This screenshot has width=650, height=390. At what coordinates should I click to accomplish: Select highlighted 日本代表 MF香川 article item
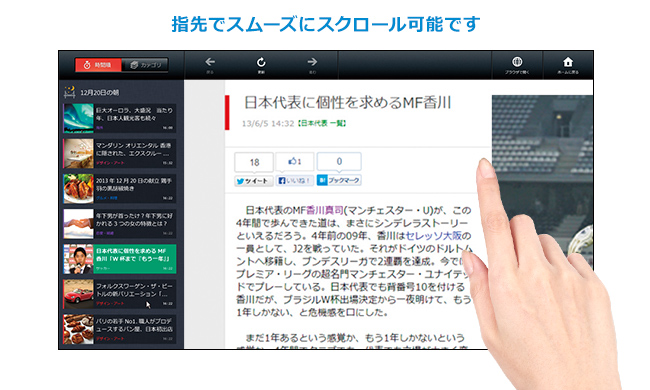coord(119,259)
